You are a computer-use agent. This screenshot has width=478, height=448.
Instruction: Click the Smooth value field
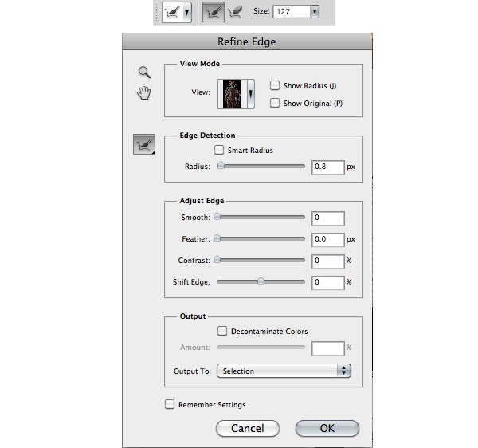point(328,218)
